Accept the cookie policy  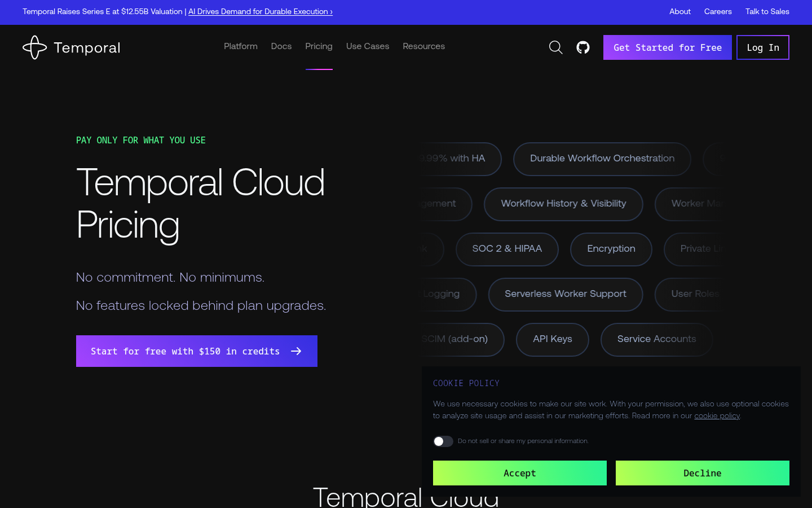coord(520,473)
